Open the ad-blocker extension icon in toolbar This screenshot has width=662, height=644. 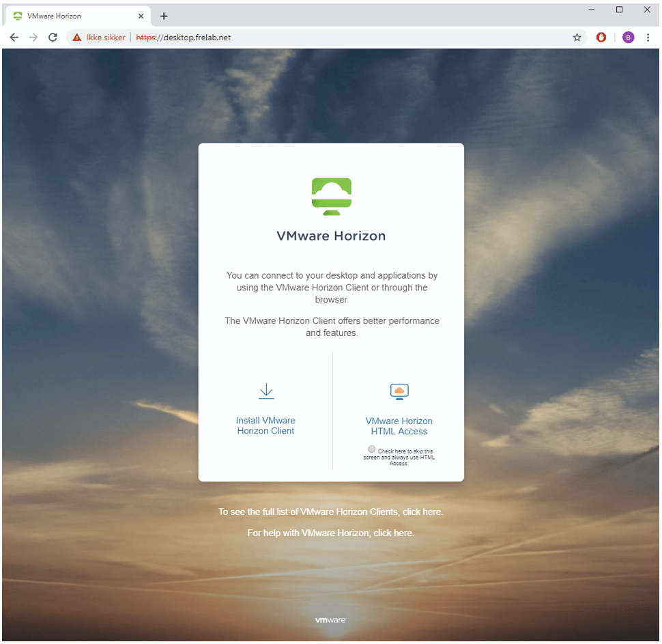point(601,37)
